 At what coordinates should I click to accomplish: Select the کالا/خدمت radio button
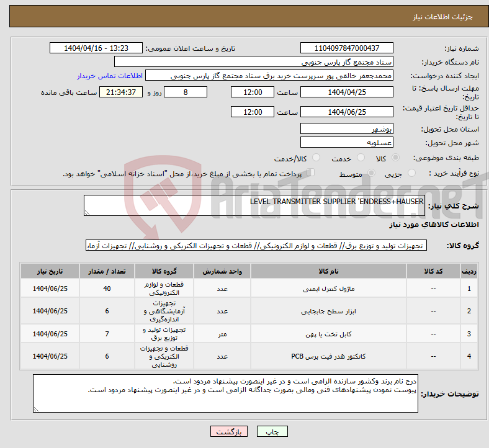pos(316,158)
